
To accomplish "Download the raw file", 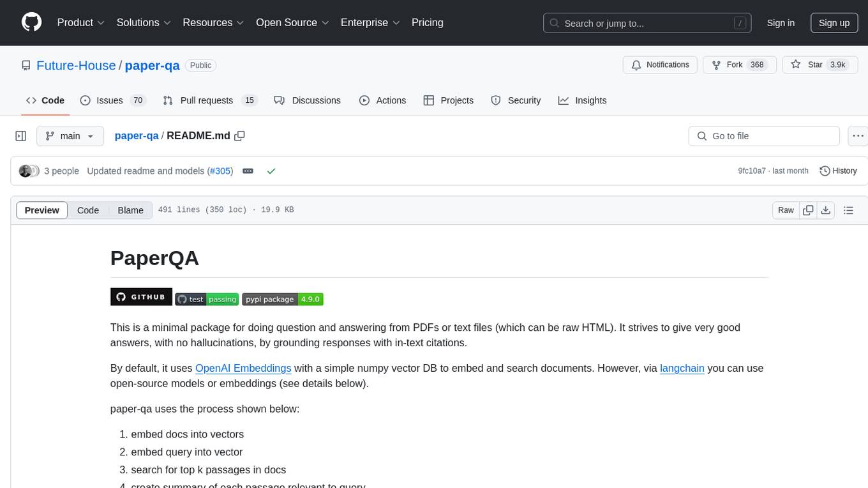I will [825, 210].
